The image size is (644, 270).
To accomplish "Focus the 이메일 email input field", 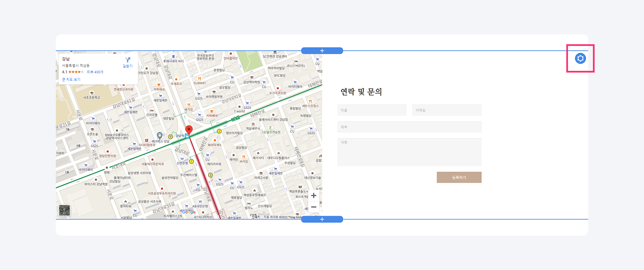I will pyautogui.click(x=447, y=110).
